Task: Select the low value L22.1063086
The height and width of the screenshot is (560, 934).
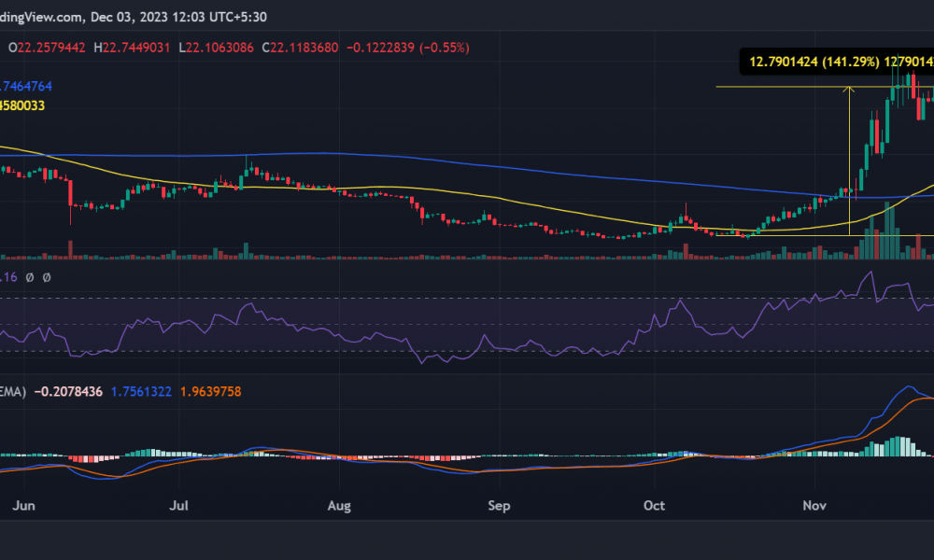Action: pos(217,48)
